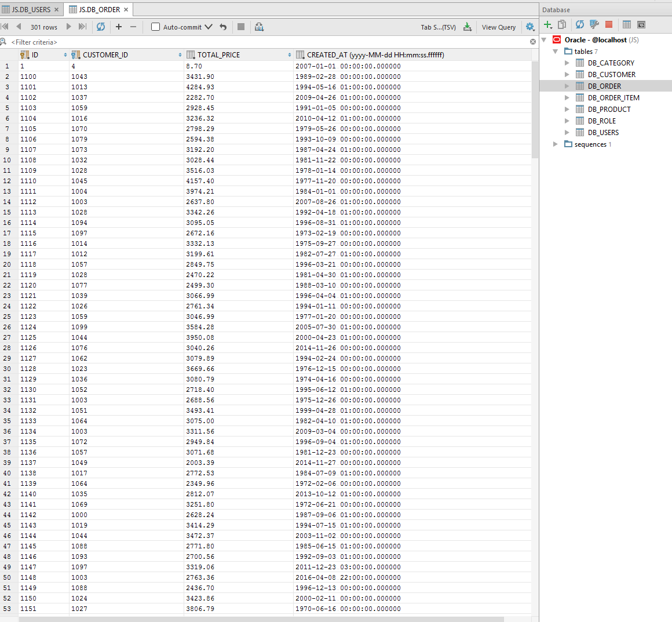Delete selected row with minus icon
Screen dimensions: 672x622
coord(133,27)
